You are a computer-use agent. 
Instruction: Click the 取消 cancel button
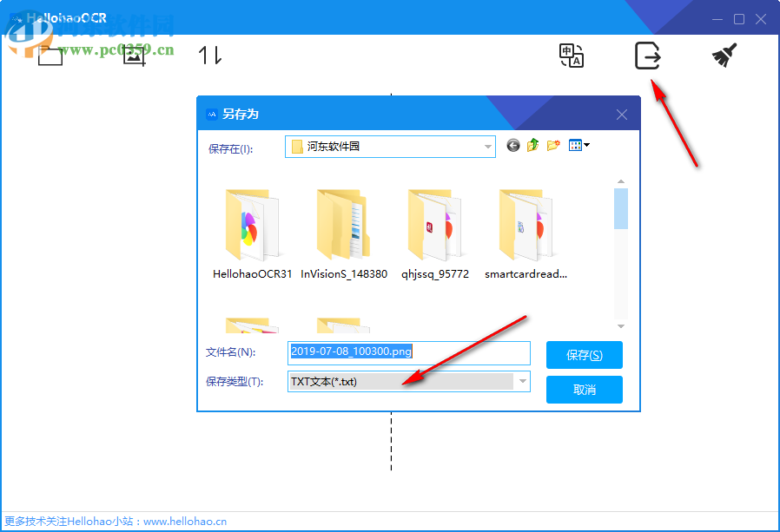584,390
